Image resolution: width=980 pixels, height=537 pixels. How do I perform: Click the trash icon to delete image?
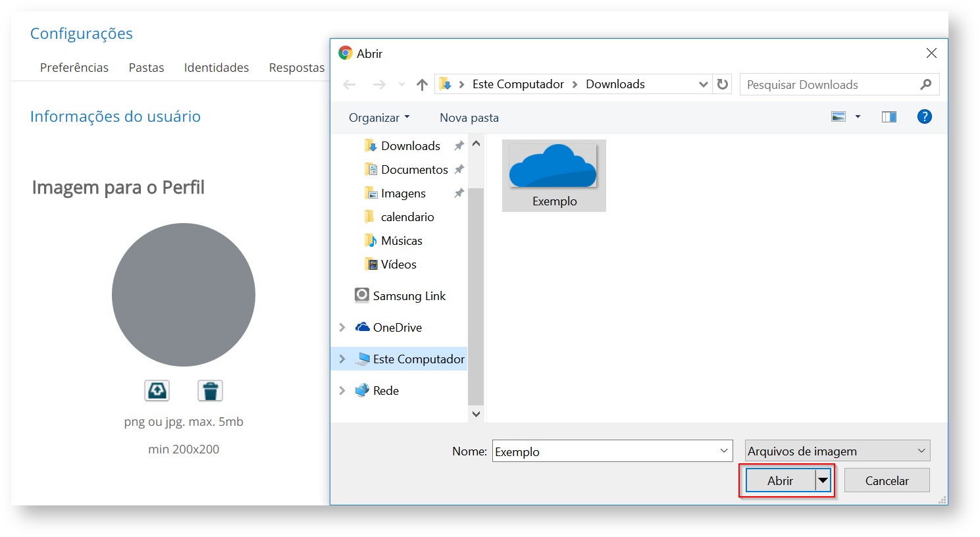pyautogui.click(x=210, y=391)
